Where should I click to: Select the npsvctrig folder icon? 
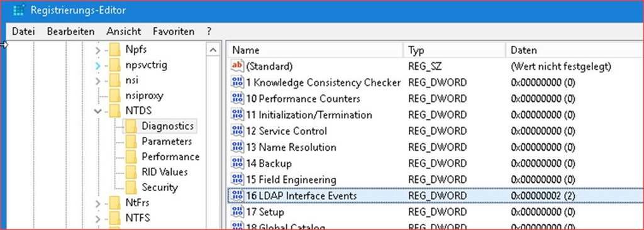click(x=115, y=65)
